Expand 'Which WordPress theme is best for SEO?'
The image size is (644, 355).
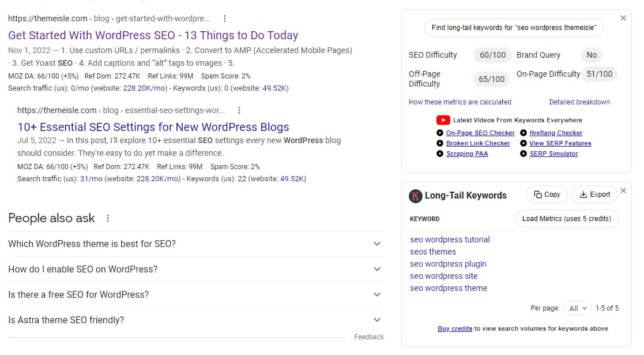[195, 244]
